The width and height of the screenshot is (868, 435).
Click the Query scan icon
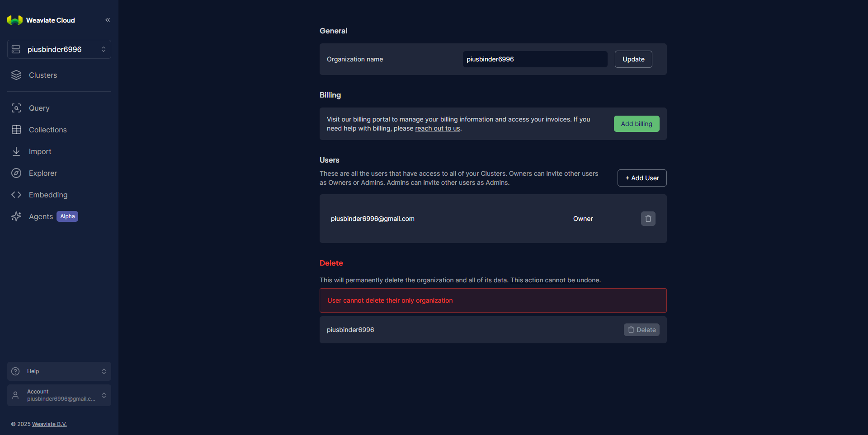16,108
